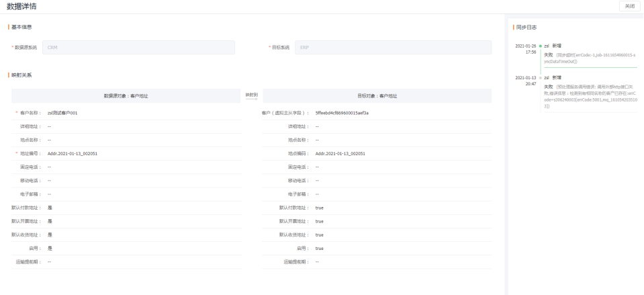The height and width of the screenshot is (295, 644).
Task: Select the ID 5ffeebd4cf869600015aef3a
Action: click(342, 113)
